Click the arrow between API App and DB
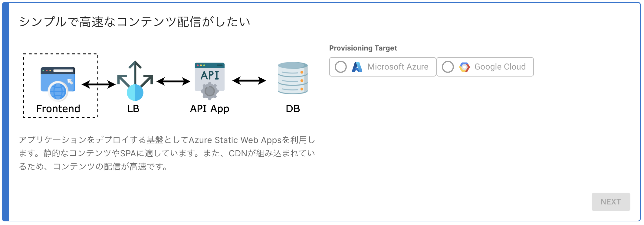 tap(249, 80)
